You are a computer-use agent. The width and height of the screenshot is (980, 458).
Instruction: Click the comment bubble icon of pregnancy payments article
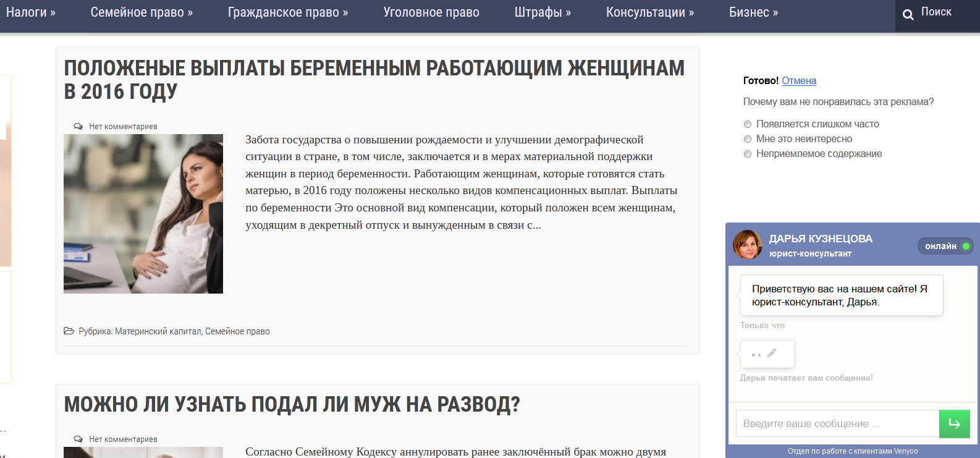78,127
